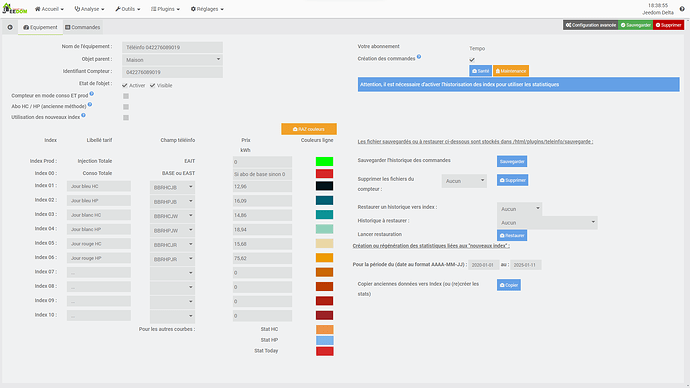Click the question mark icon under the clock
The image size is (690, 388).
pos(682,9)
